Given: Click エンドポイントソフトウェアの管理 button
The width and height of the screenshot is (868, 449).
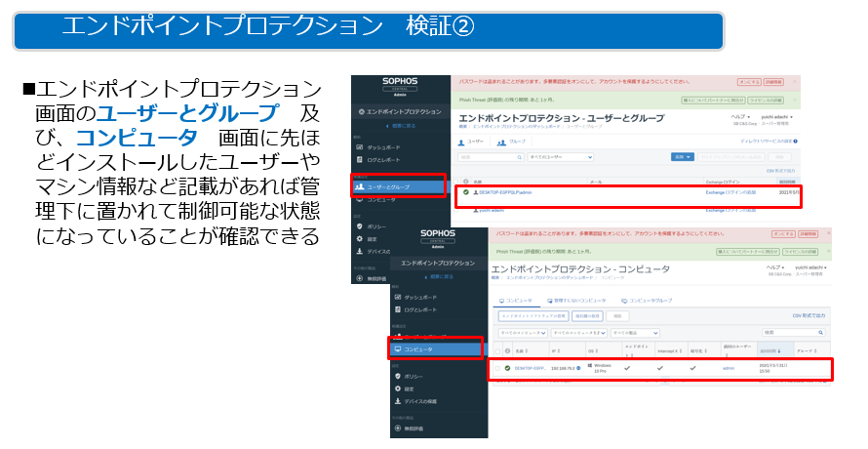Looking at the screenshot, I should (x=533, y=316).
